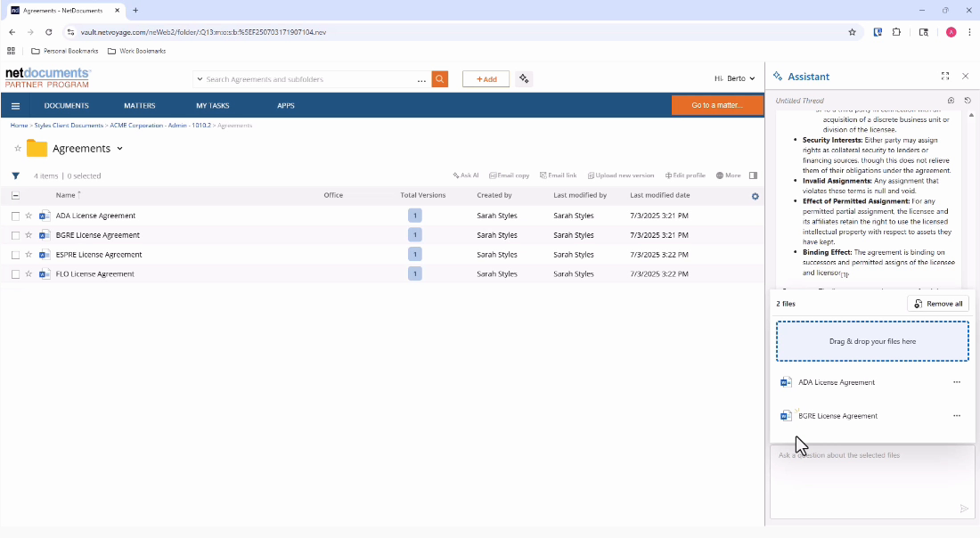
Task: Toggle the select-all checkbox in header
Action: point(16,196)
